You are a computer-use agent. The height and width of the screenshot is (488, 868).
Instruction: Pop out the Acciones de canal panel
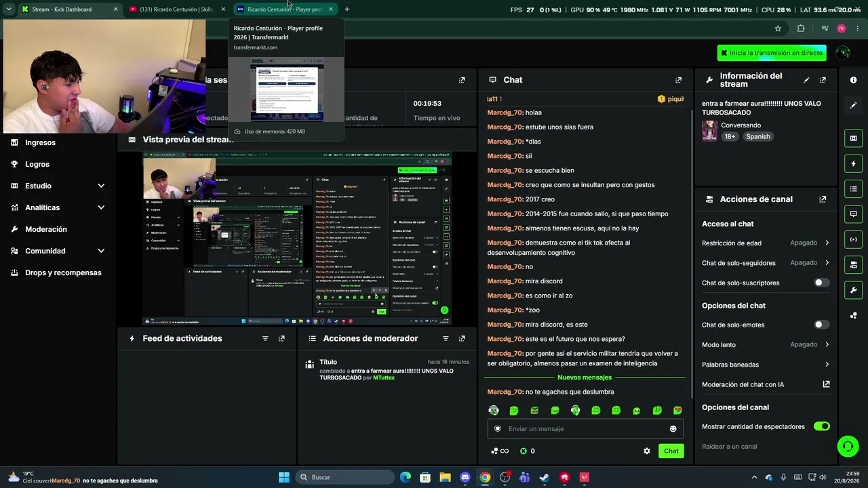point(823,199)
